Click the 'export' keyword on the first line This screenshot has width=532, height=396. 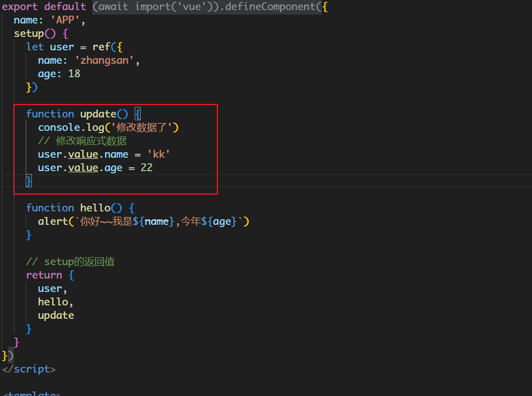point(20,7)
